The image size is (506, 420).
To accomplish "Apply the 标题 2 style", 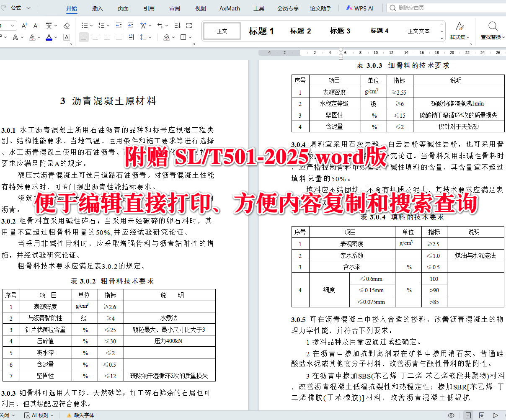I will point(301,31).
